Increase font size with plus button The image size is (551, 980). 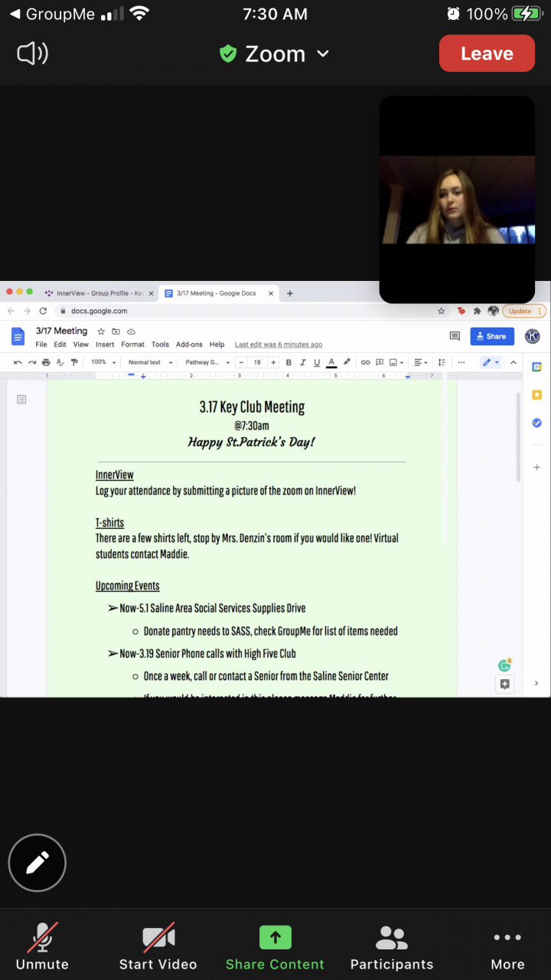(x=273, y=362)
